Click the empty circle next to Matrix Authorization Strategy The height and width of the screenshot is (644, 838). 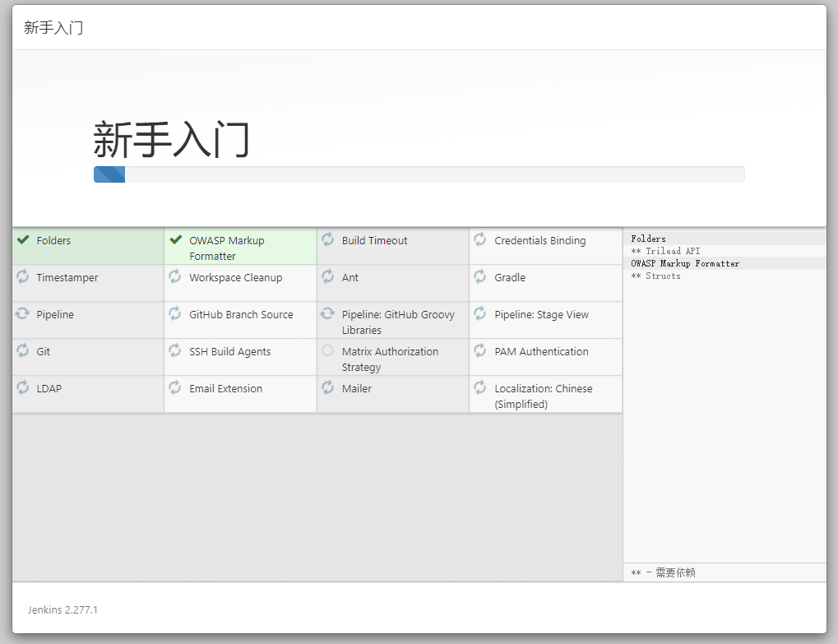click(328, 351)
